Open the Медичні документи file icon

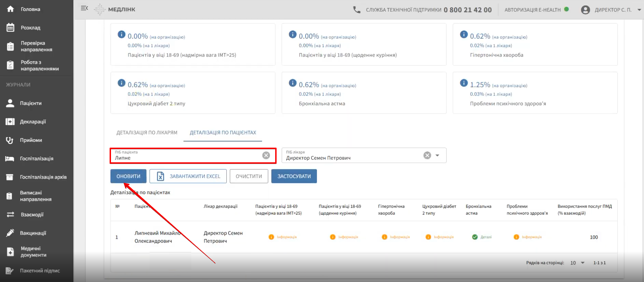[11, 252]
